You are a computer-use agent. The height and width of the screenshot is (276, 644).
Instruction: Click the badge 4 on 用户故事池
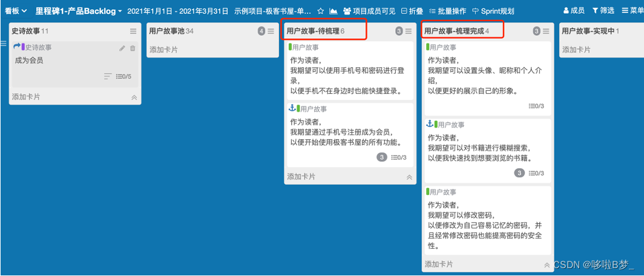click(261, 31)
